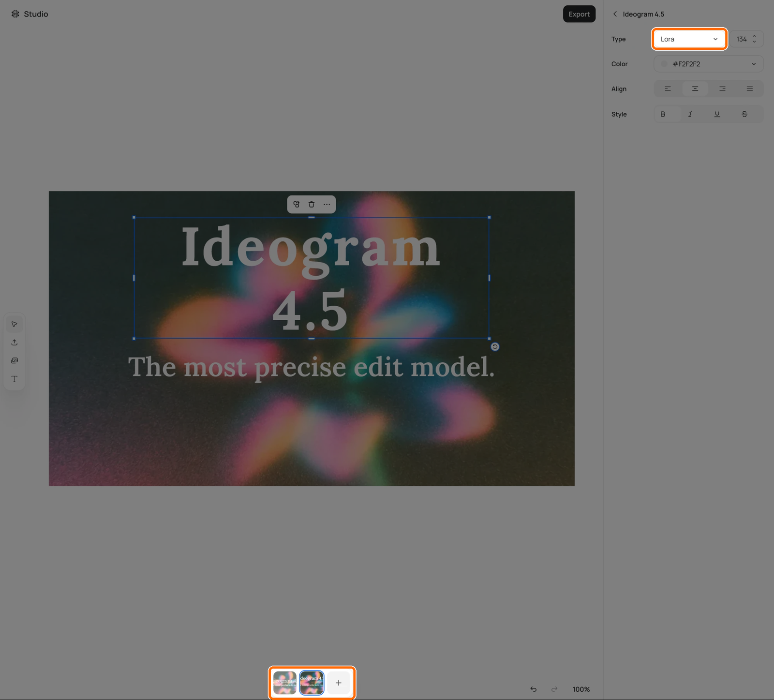Justify the text alignment
774x700 pixels.
tap(750, 89)
